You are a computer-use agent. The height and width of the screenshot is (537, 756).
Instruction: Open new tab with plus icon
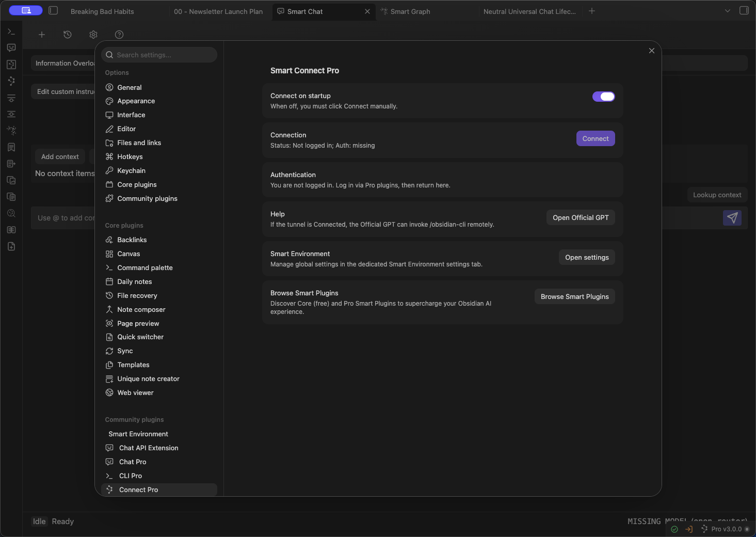592,11
